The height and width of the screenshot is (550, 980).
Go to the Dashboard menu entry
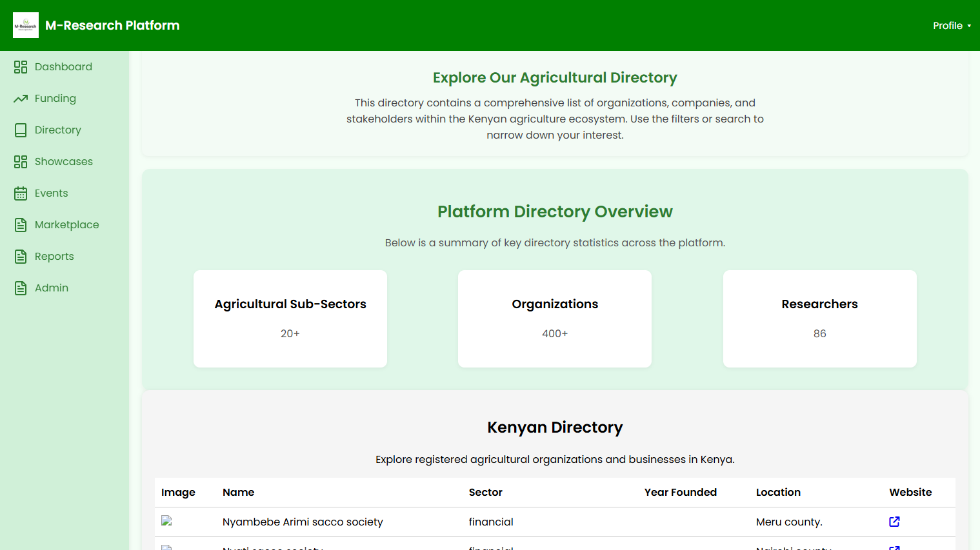[x=63, y=66]
